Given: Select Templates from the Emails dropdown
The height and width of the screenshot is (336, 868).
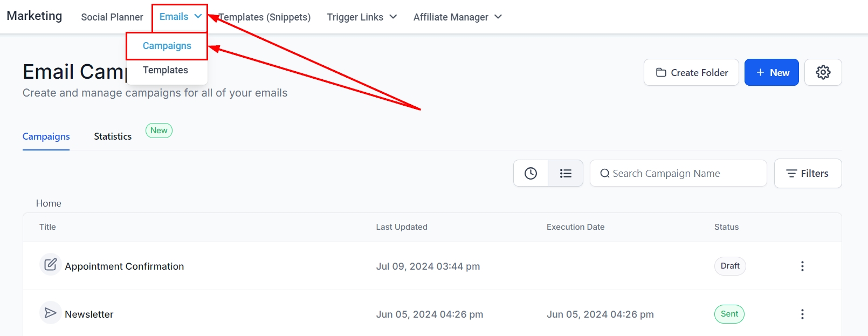Looking at the screenshot, I should [x=166, y=70].
